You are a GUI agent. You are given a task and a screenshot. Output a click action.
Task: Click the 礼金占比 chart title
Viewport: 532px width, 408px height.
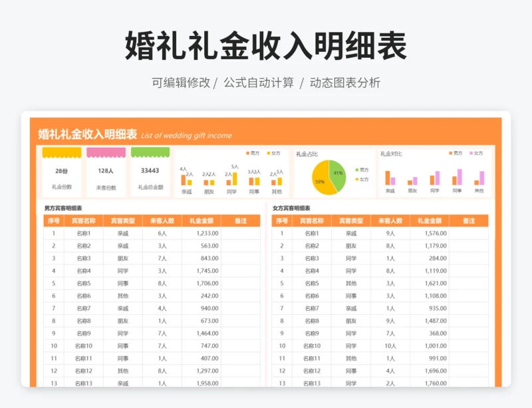[x=307, y=154]
